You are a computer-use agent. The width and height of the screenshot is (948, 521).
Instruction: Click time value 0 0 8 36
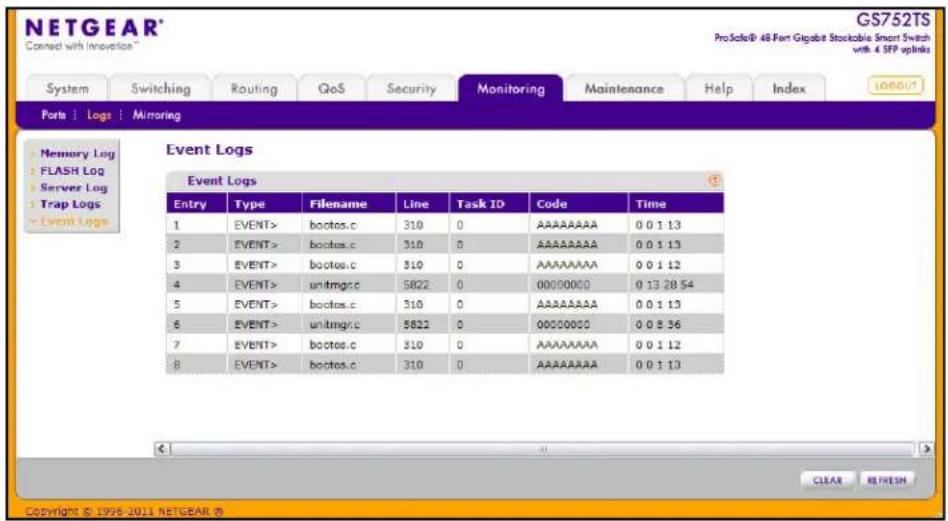coord(658,325)
